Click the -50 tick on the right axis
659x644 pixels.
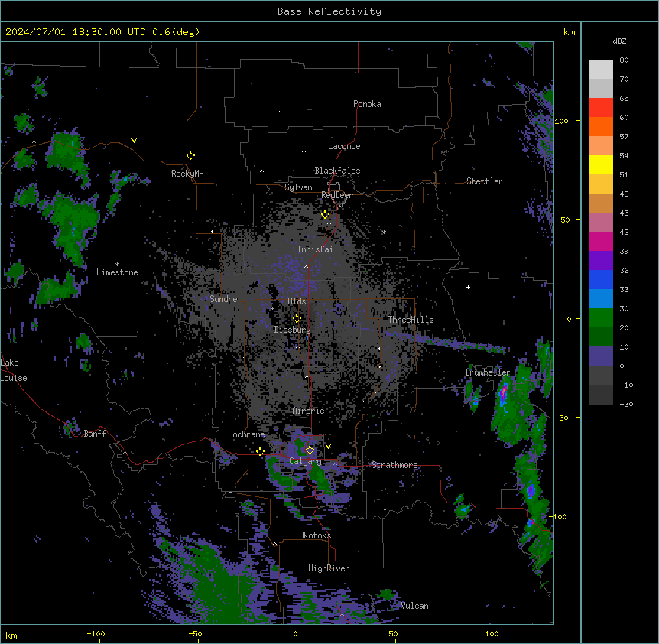tap(561, 418)
